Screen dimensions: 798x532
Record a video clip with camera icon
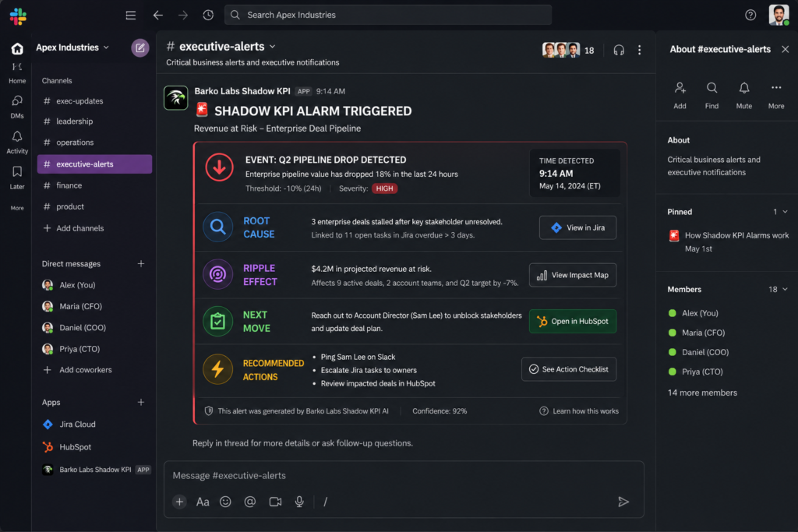[275, 502]
